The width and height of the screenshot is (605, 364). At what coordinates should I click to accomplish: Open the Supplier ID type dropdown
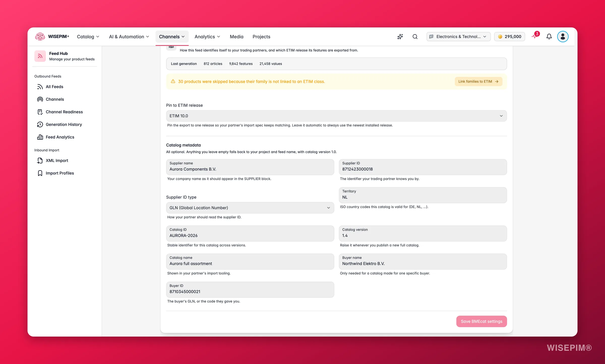pos(250,208)
